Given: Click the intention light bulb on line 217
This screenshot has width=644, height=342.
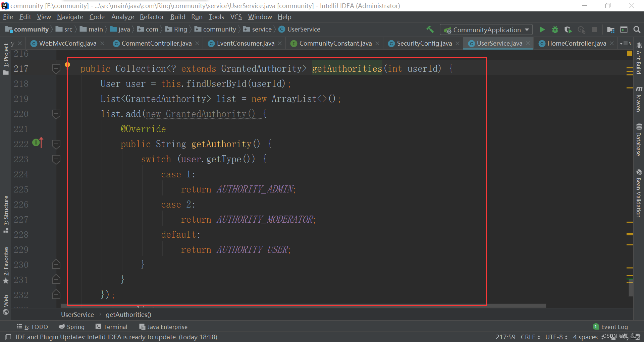Looking at the screenshot, I should (x=67, y=65).
